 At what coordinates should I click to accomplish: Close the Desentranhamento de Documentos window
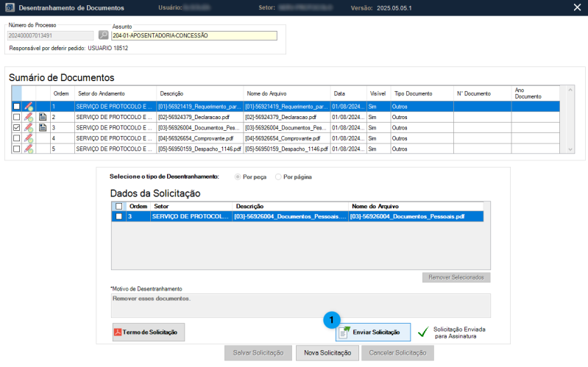577,7
